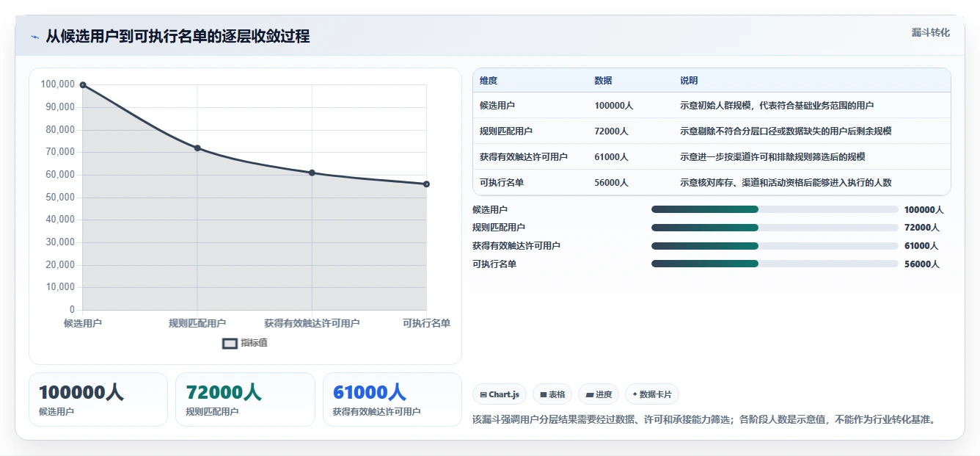Screen dimensions: 980x456
Task: Click description 示意初始人群规模 in table
Action: [777, 106]
